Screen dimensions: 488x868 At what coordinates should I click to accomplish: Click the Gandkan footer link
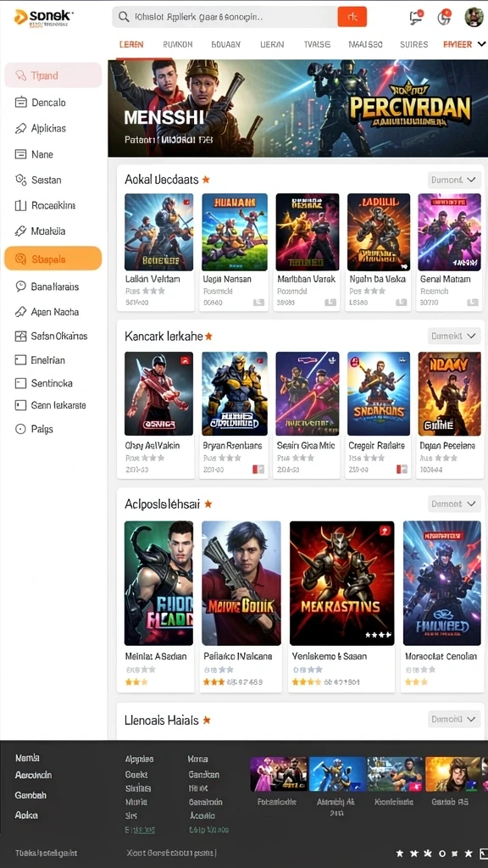click(203, 775)
